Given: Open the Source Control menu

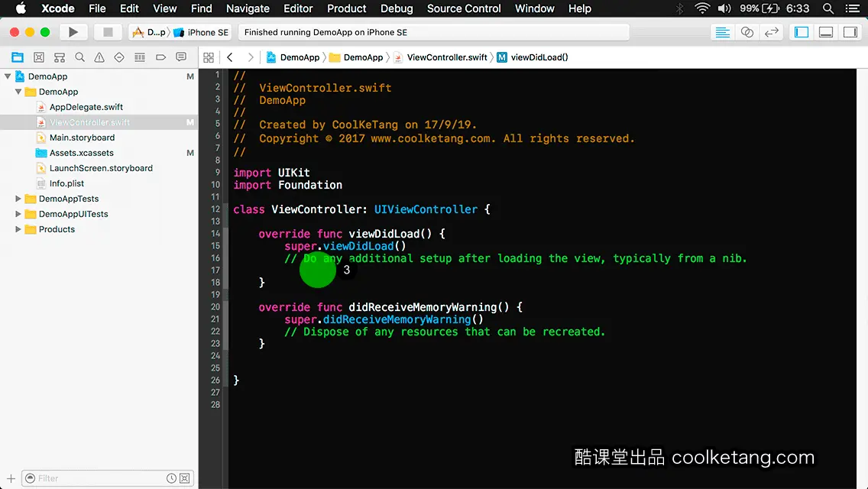Looking at the screenshot, I should [x=464, y=8].
